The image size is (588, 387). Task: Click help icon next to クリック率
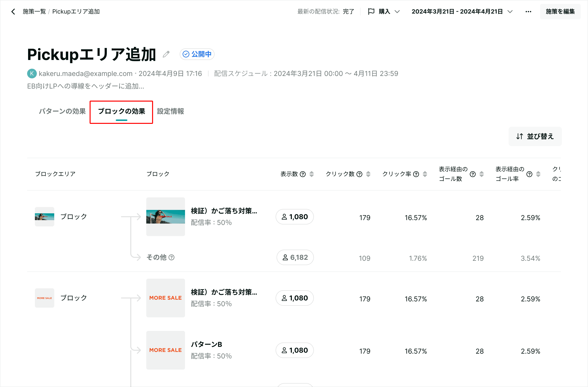[416, 174]
